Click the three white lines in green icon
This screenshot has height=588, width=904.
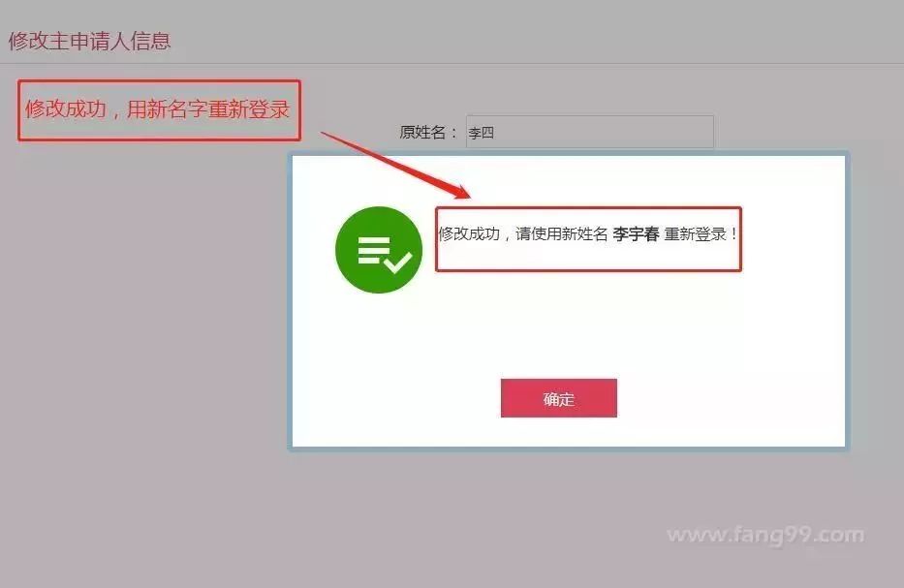point(373,250)
